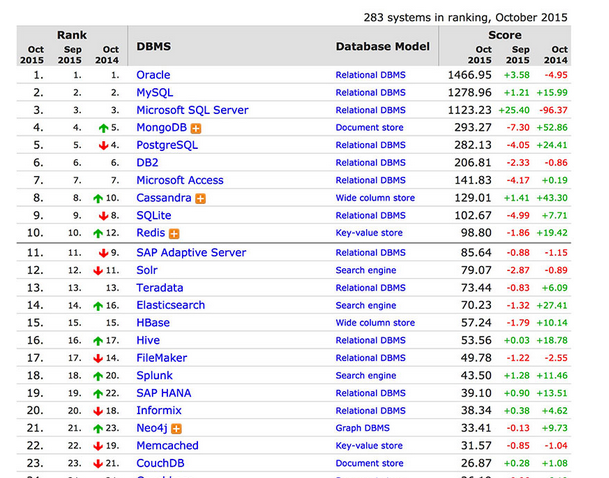Image resolution: width=609 pixels, height=478 pixels.
Task: Click the green up arrow in Cassandra row
Action: pos(98,198)
